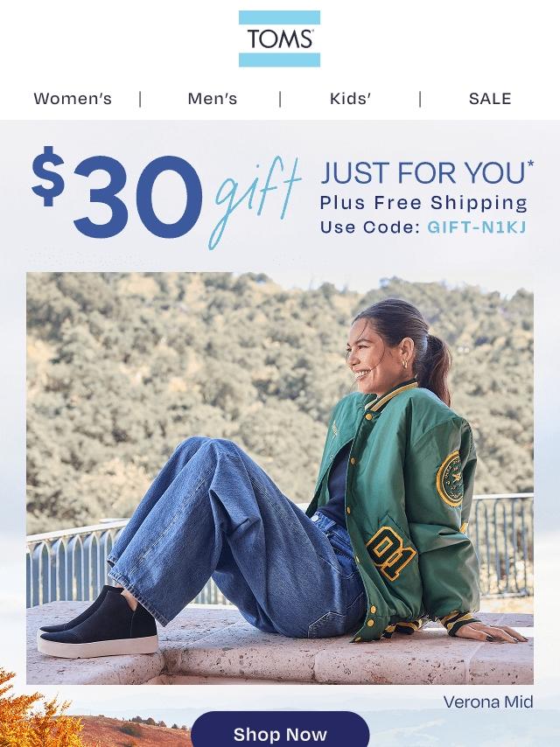Visit the SALE section

(x=490, y=99)
